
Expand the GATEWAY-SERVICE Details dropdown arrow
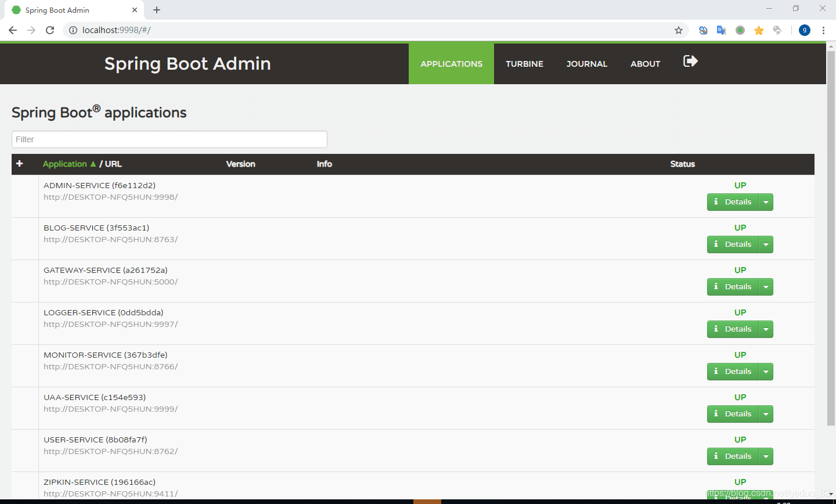click(x=766, y=287)
